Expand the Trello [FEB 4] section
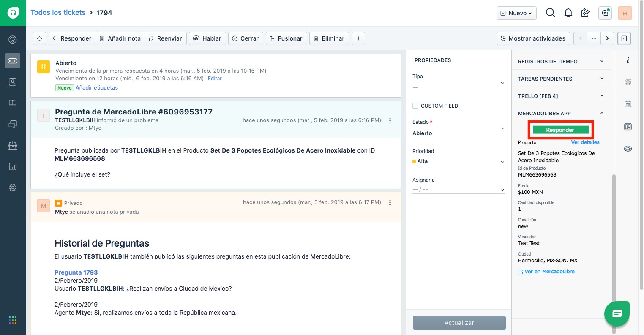644x335 pixels. (561, 96)
